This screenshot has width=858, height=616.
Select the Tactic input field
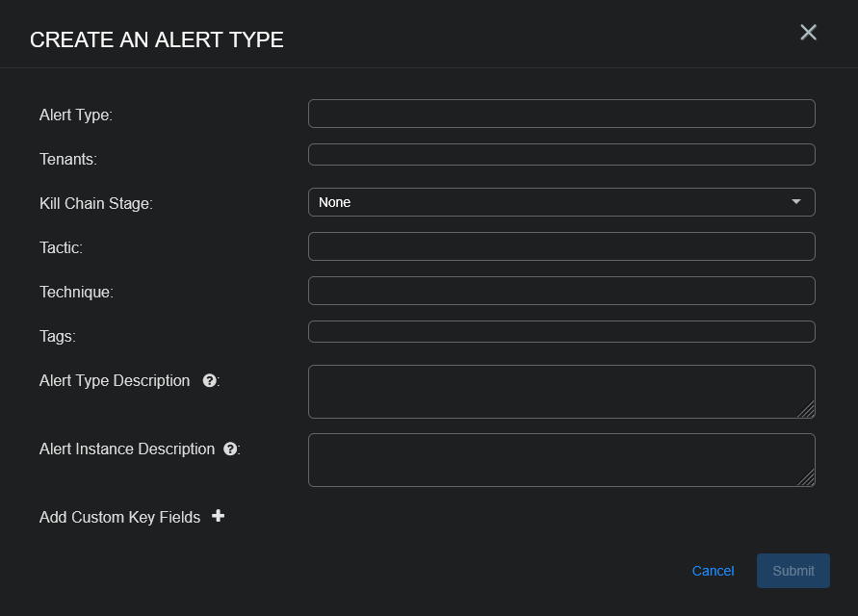click(561, 246)
